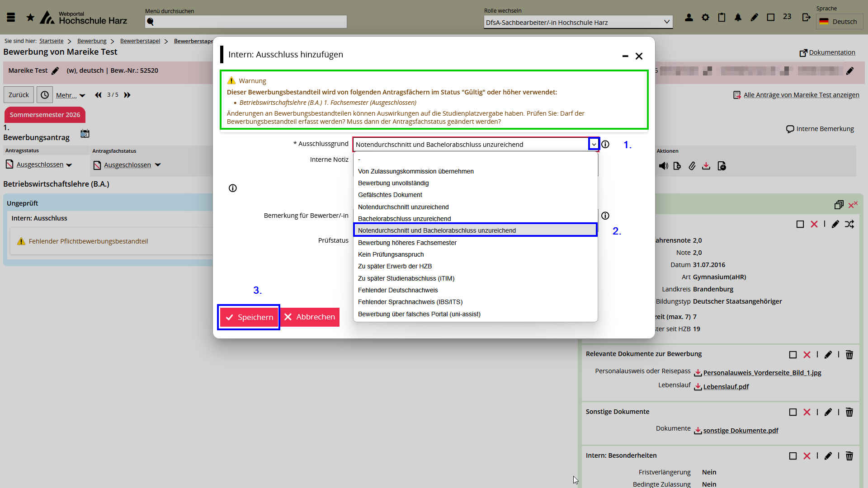Click the Speichern button

(x=249, y=317)
